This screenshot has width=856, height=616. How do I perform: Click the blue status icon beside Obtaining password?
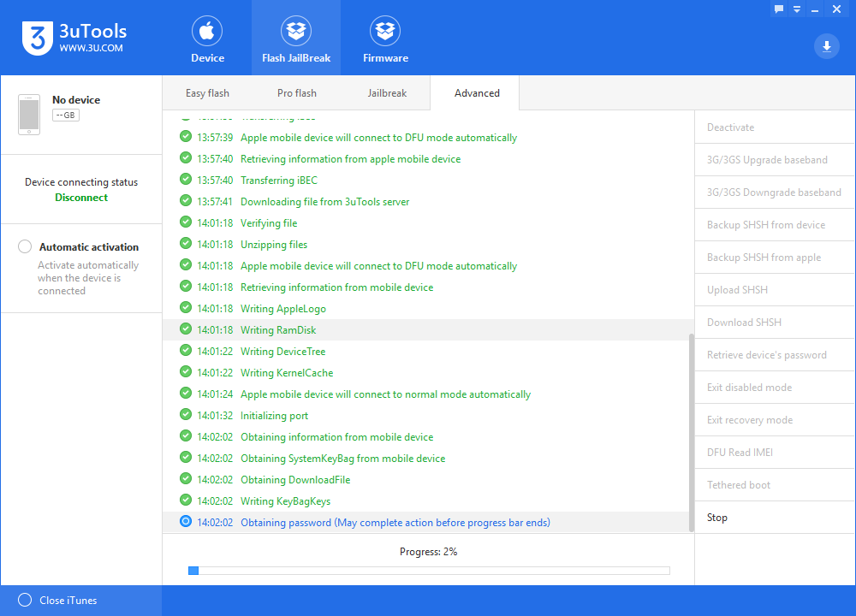point(186,522)
